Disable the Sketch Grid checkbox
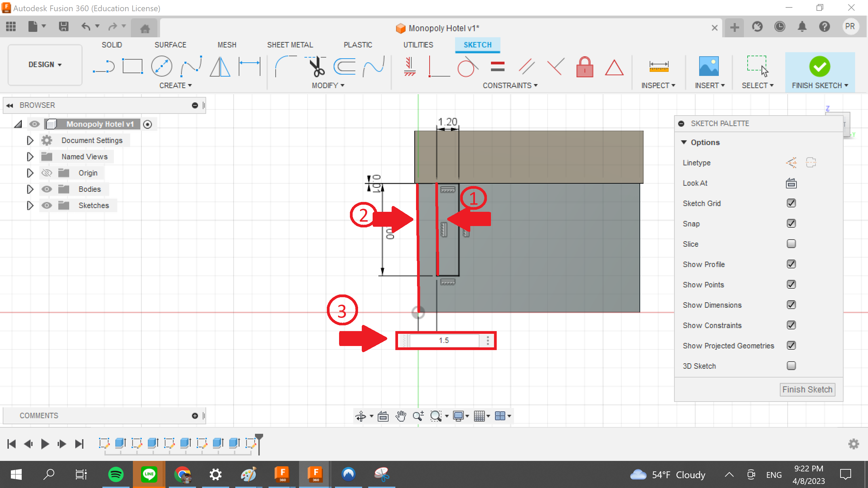The height and width of the screenshot is (488, 868). tap(791, 203)
